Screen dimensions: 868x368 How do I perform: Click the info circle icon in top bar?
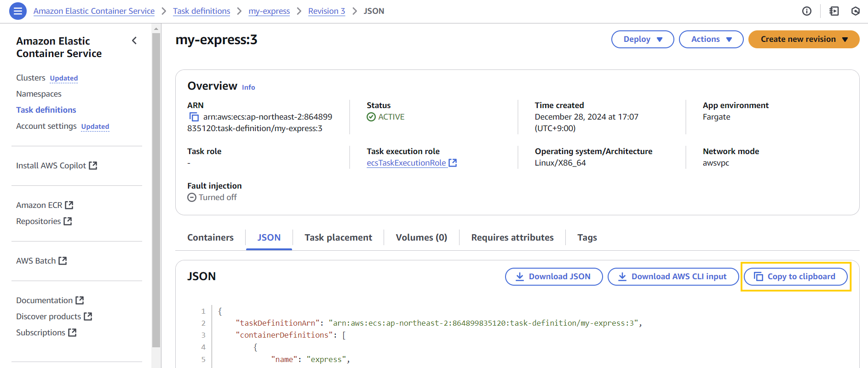[x=807, y=11]
